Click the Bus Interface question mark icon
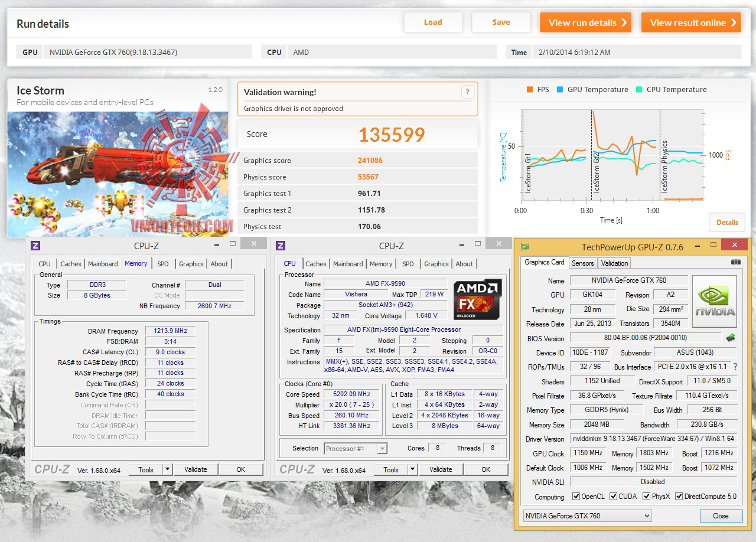The height and width of the screenshot is (542, 756). pyautogui.click(x=735, y=367)
